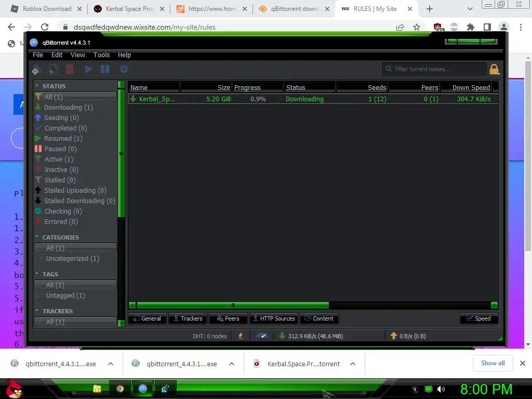
Task: Open the Options gear icon in the toolbar
Action: click(x=124, y=69)
